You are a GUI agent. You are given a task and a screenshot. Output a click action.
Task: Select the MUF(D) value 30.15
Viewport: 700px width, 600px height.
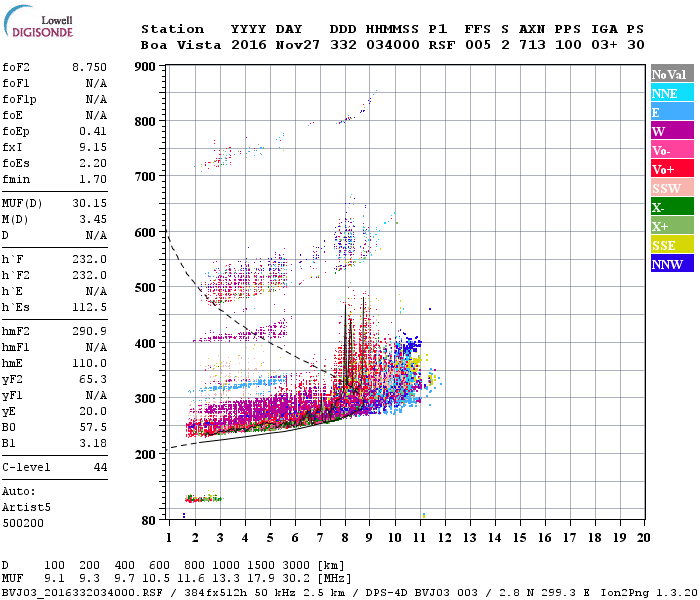coord(89,203)
